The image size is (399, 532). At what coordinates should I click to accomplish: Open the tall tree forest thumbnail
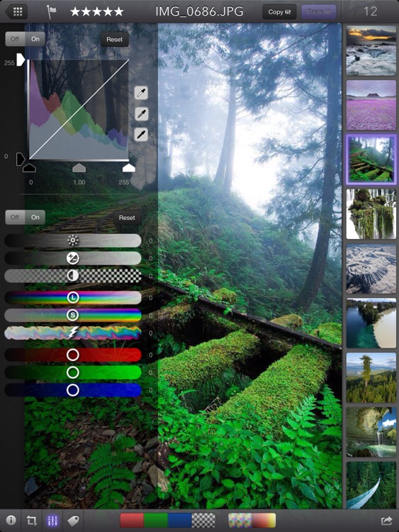coord(371,377)
